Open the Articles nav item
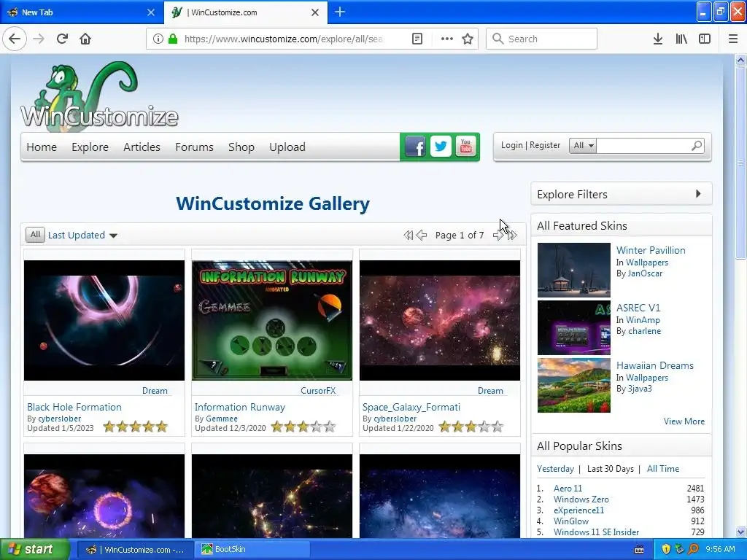This screenshot has height=560, width=747. point(142,147)
